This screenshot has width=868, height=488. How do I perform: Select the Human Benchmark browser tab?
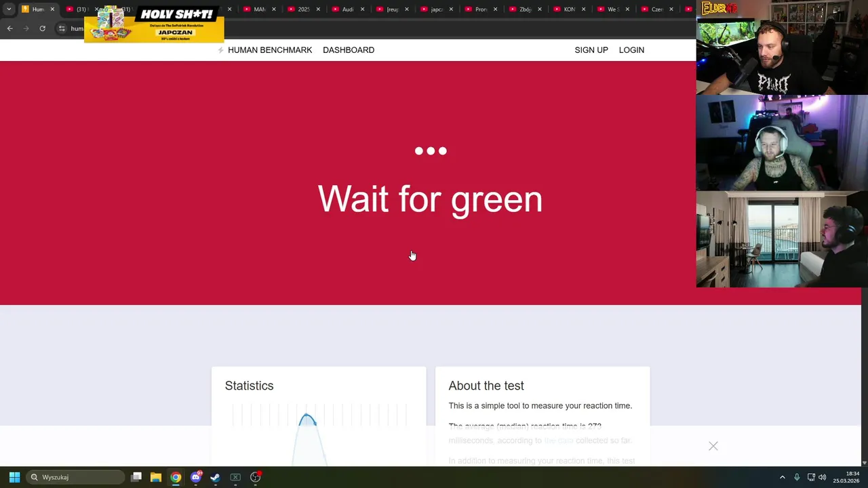click(39, 9)
